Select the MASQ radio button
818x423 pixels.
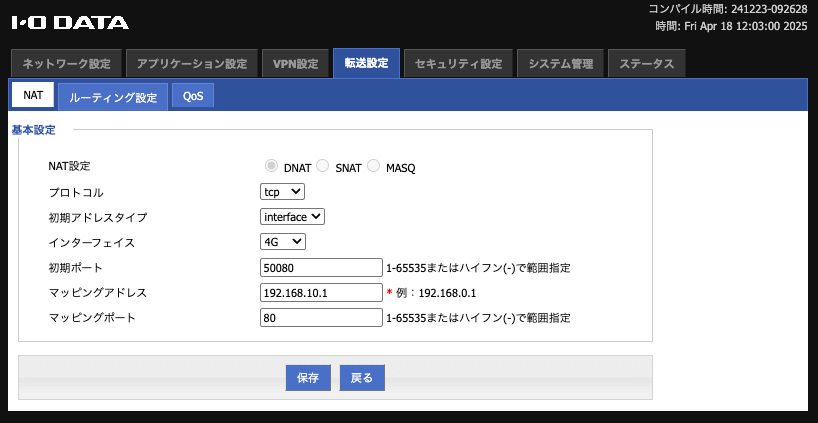click(373, 166)
